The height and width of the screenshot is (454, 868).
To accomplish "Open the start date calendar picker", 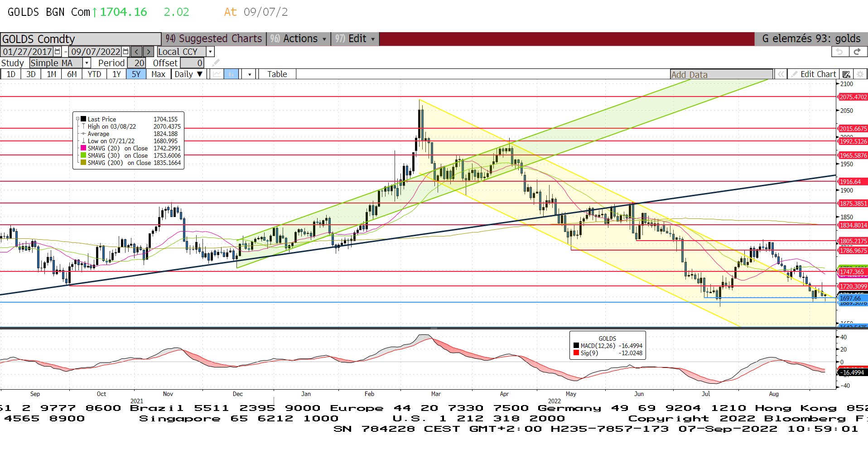I will [x=58, y=52].
